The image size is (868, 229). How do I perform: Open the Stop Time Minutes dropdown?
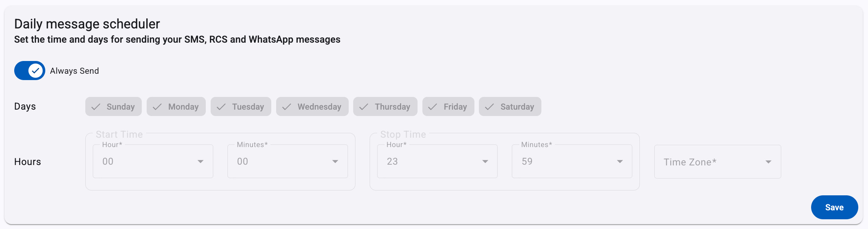coord(572,161)
